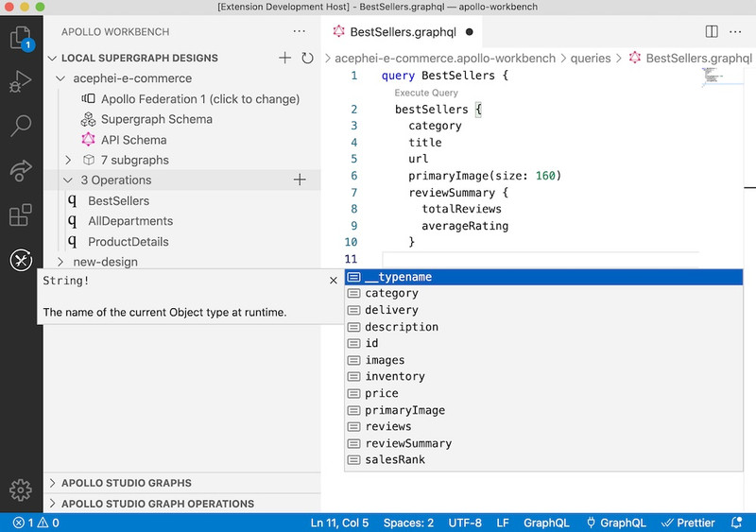Click the acephei-e-commerce.apollo-workbench breadcrumb

tap(445, 59)
